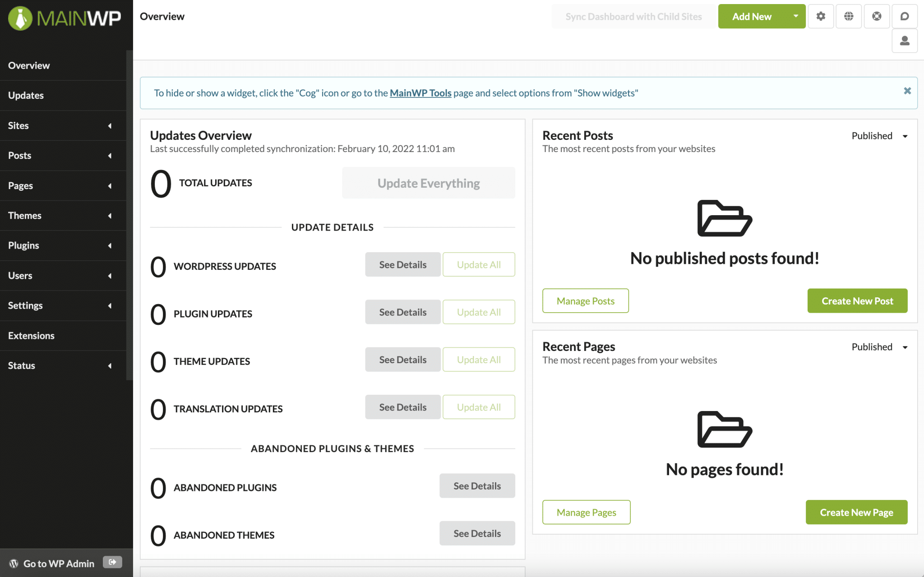
Task: Click See Details for Plugin Updates
Action: [x=402, y=311]
